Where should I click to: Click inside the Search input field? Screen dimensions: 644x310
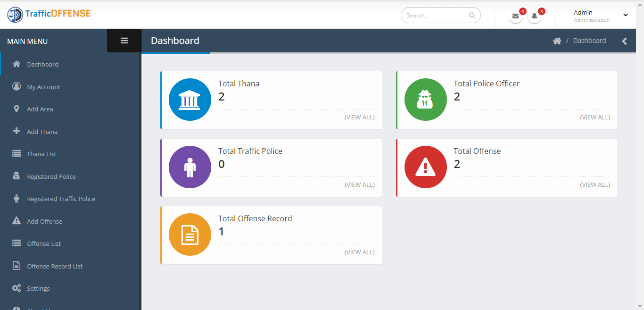click(441, 15)
